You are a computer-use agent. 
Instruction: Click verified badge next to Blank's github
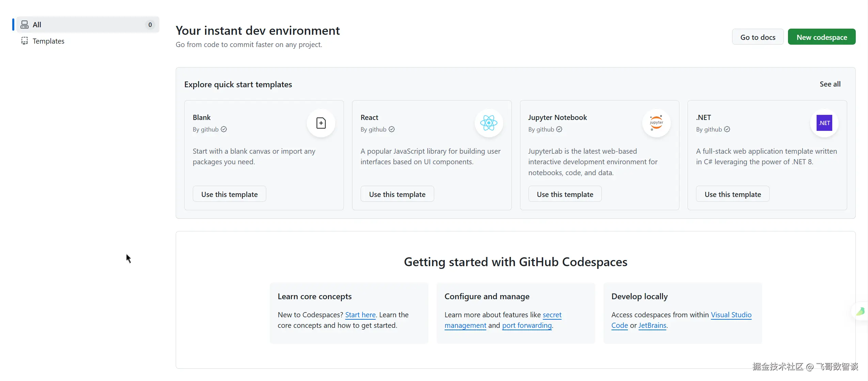pyautogui.click(x=224, y=129)
